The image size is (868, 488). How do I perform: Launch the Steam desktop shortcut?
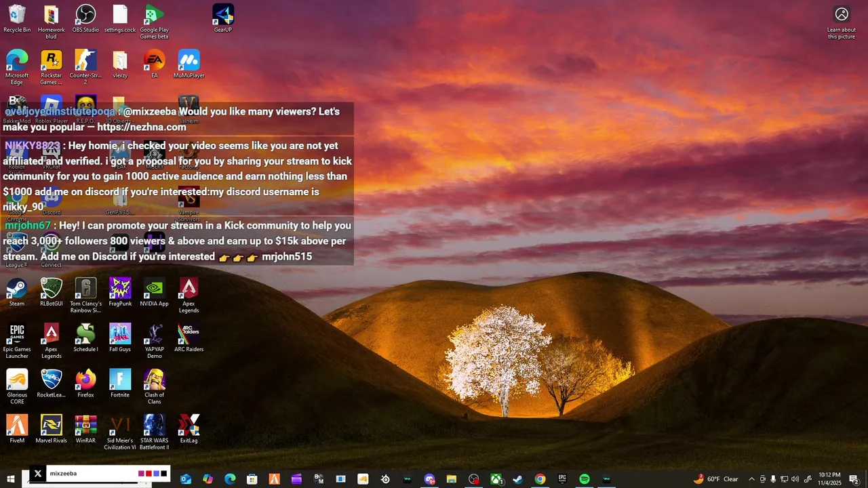(17, 291)
